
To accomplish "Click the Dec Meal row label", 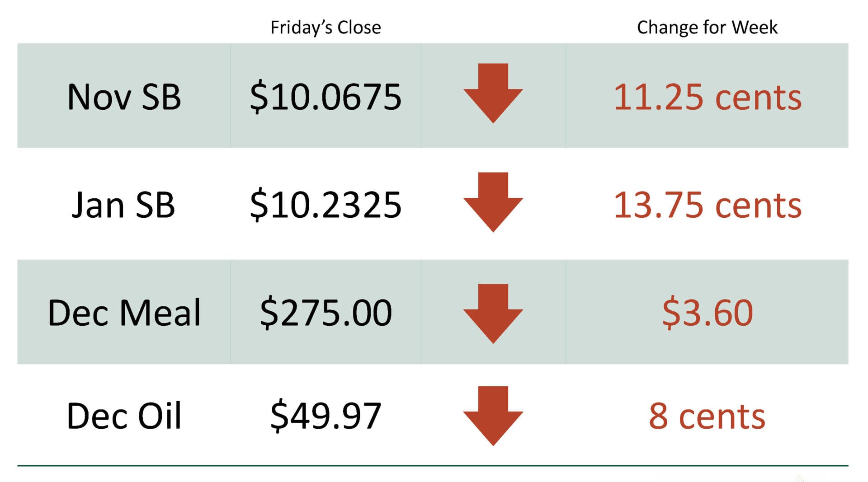I will pyautogui.click(x=124, y=313).
